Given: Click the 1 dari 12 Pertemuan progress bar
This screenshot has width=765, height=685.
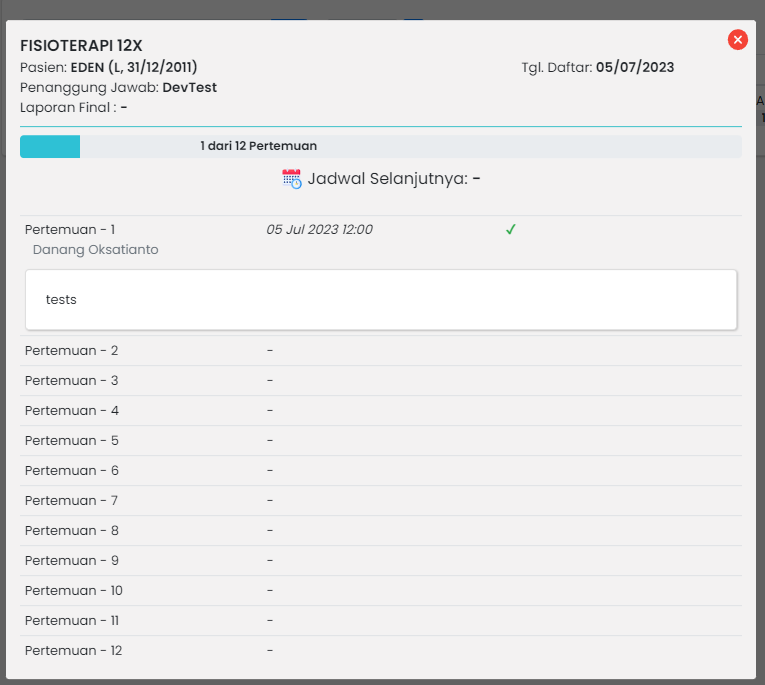Looking at the screenshot, I should [380, 146].
